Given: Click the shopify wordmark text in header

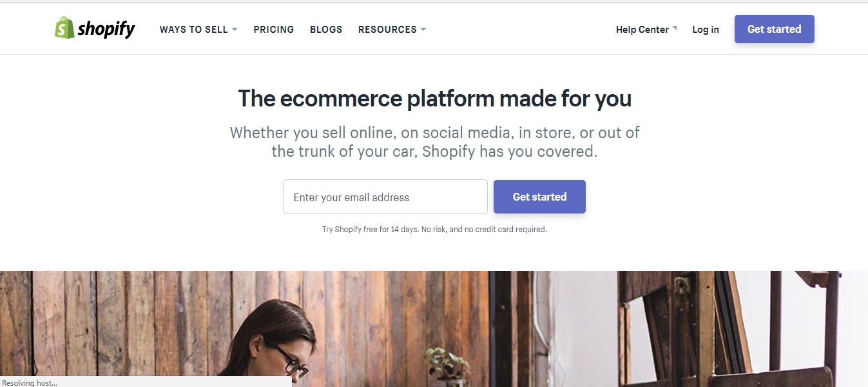Looking at the screenshot, I should pyautogui.click(x=106, y=29).
